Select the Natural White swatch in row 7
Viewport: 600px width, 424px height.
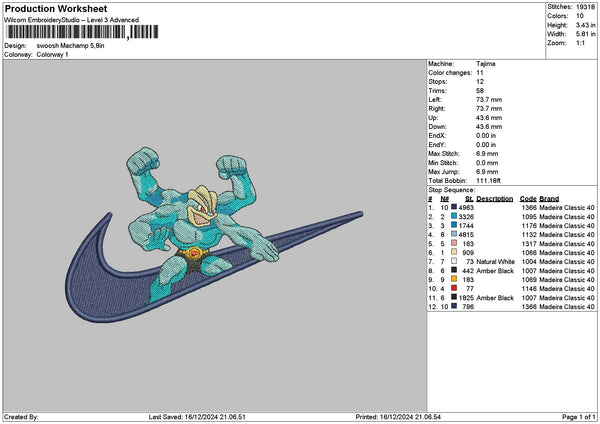point(454,261)
